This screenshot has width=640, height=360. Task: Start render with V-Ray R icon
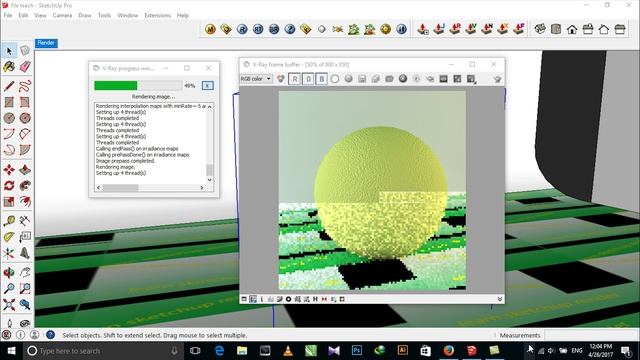pyautogui.click(x=242, y=29)
